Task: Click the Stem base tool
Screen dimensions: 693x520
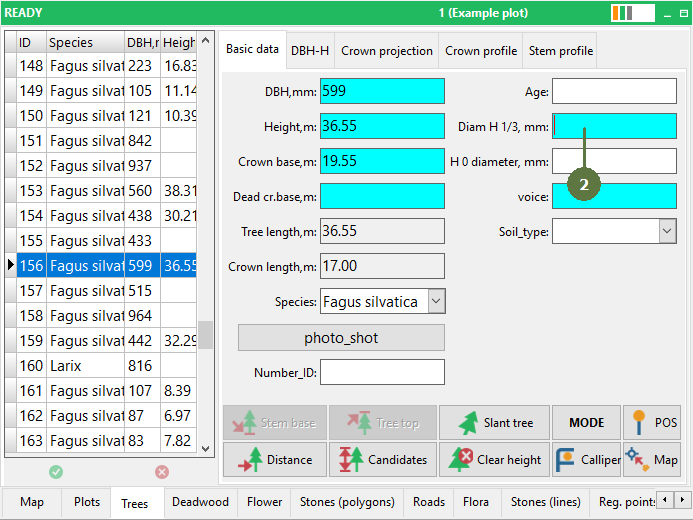Action: [275, 422]
